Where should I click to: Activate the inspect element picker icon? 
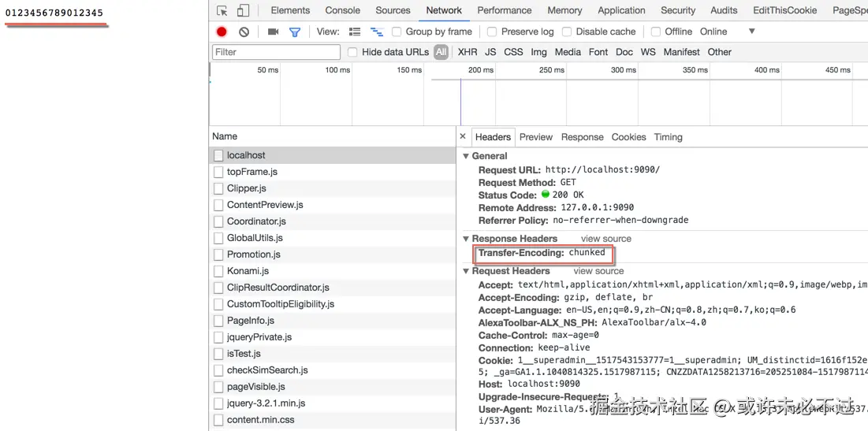coord(222,10)
